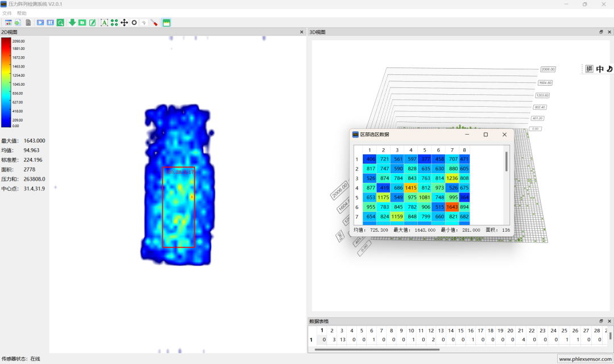Click the green four-dots grid icon

tap(114, 23)
